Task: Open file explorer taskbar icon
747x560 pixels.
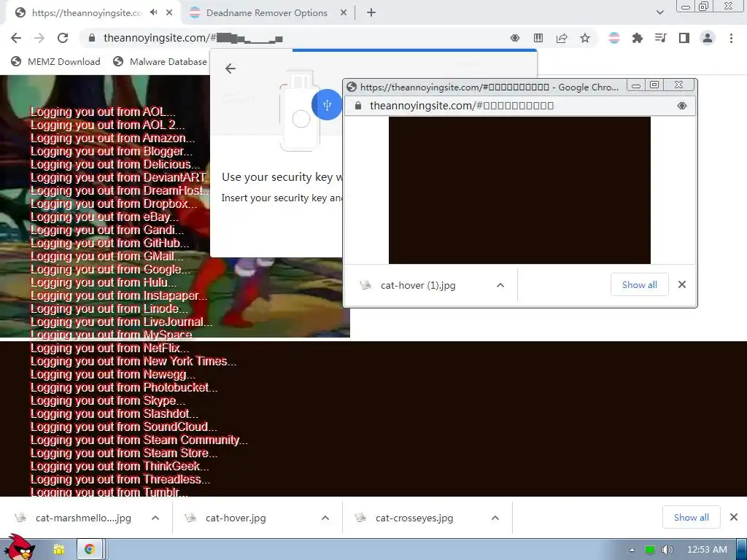Action: pyautogui.click(x=59, y=550)
